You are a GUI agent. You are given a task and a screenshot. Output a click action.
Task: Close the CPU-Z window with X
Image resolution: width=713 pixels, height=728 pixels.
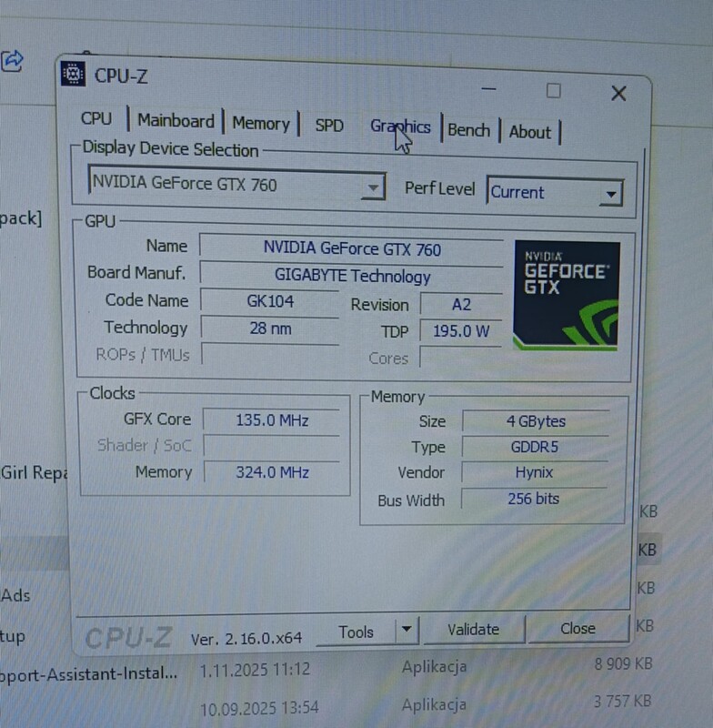point(618,93)
